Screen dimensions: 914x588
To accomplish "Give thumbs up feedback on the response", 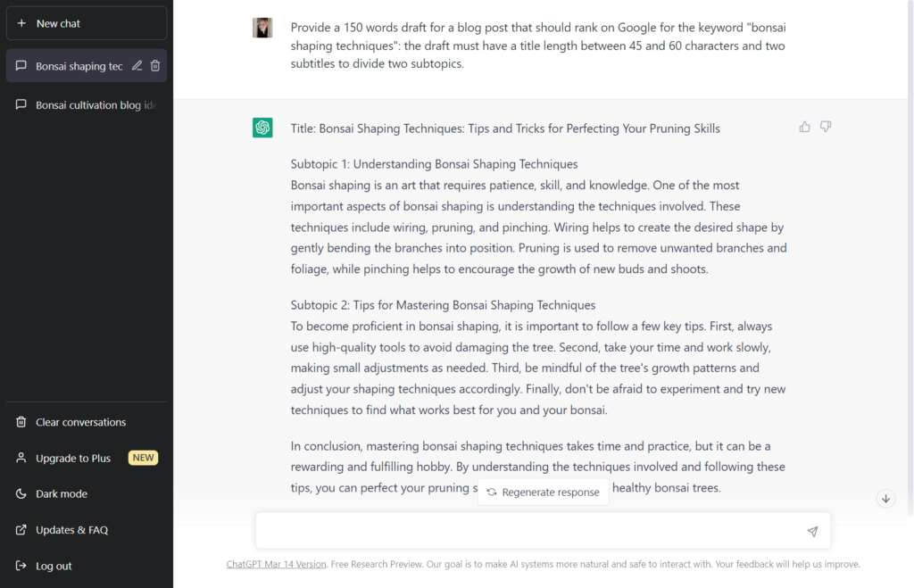I will coord(804,127).
